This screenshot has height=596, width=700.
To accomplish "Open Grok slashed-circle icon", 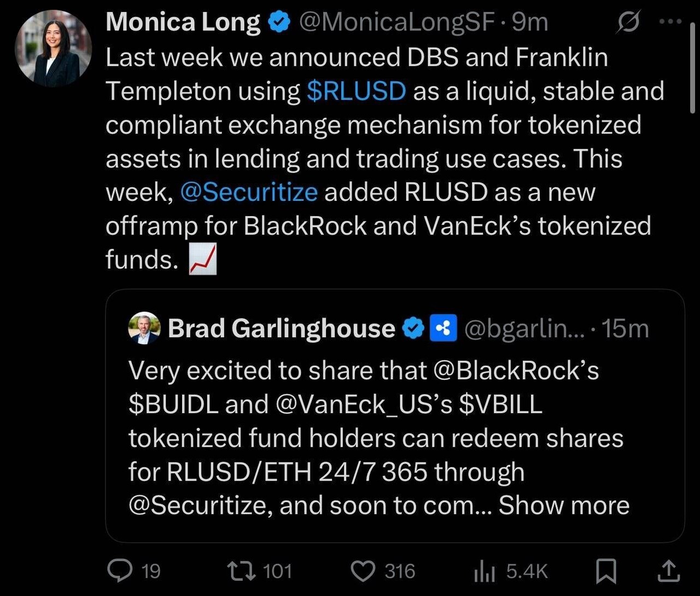I will pos(628,23).
